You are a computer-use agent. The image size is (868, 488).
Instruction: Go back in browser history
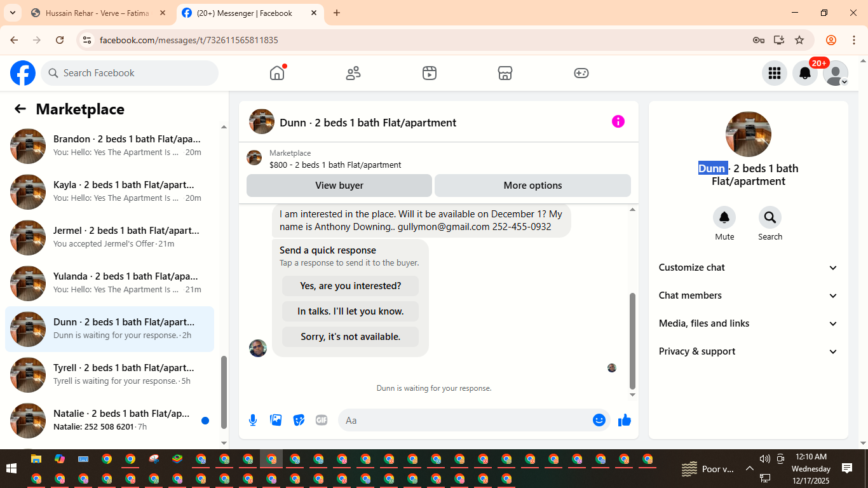click(x=14, y=40)
